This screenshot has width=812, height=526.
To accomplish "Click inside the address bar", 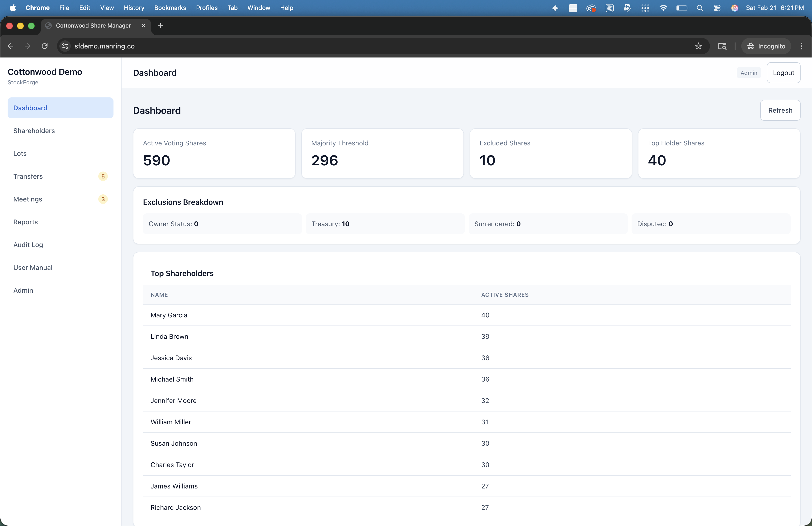I will tap(239, 46).
